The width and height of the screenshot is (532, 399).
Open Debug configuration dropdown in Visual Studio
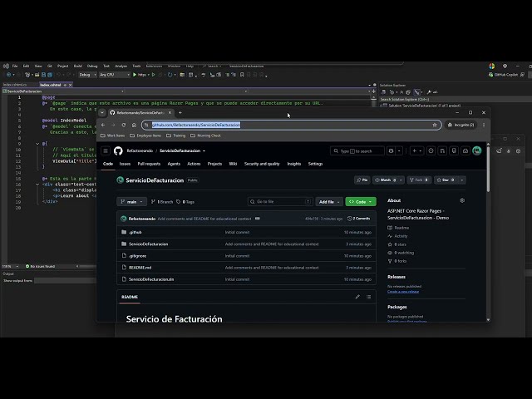87,75
